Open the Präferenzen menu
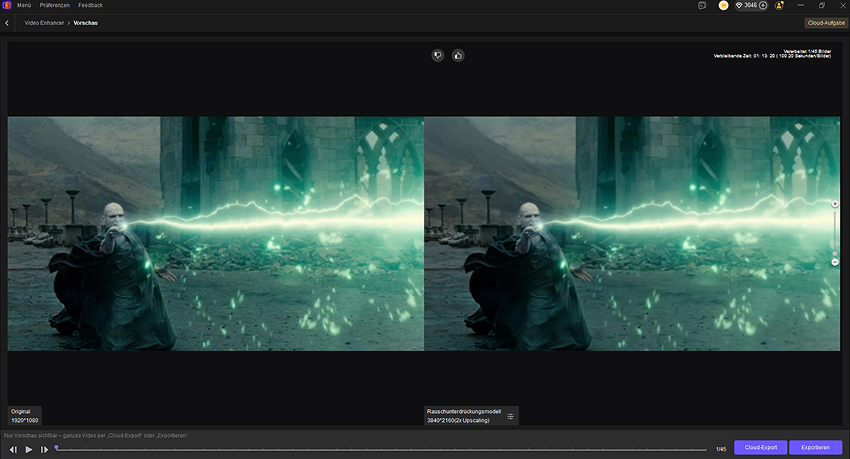 tap(55, 5)
